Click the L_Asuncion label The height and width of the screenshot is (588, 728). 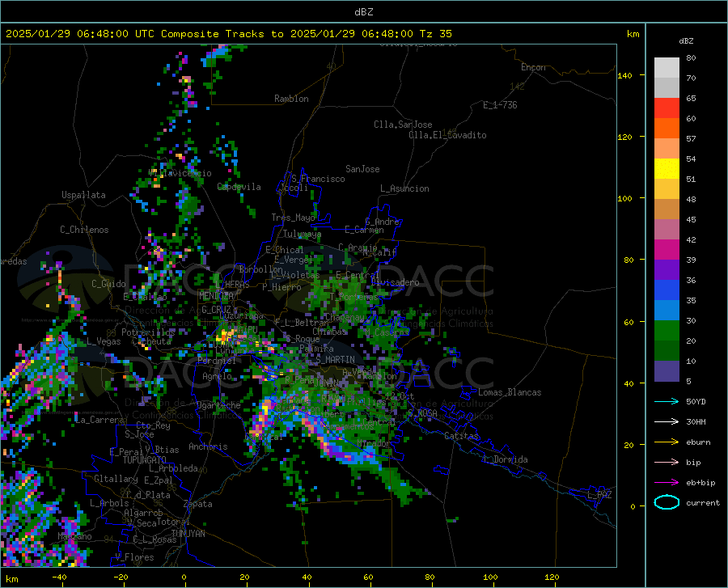coord(404,188)
